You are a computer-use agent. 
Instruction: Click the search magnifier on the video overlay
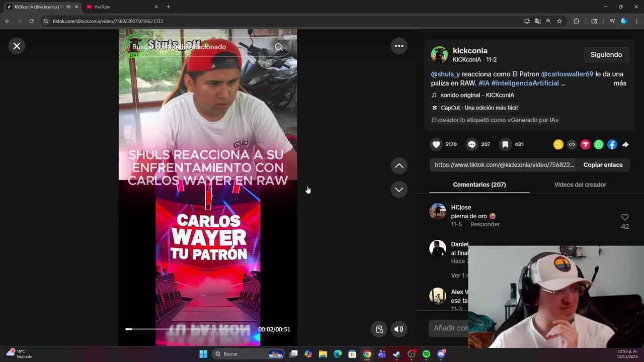279,47
